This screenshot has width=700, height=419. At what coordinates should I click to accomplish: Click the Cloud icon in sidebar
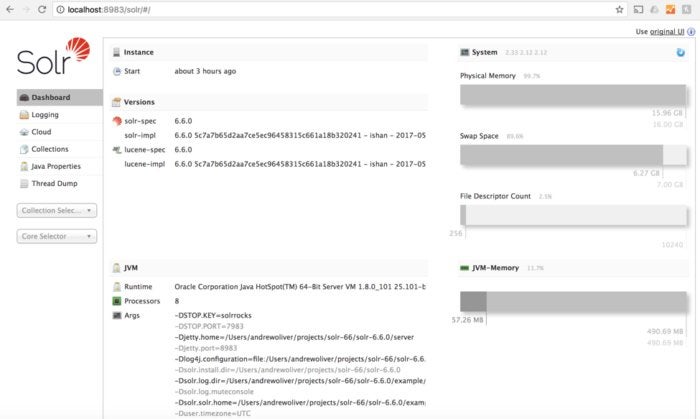pos(24,132)
